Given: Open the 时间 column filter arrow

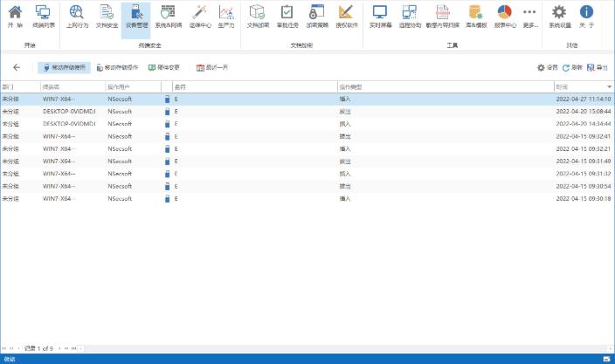Looking at the screenshot, I should pyautogui.click(x=609, y=87).
